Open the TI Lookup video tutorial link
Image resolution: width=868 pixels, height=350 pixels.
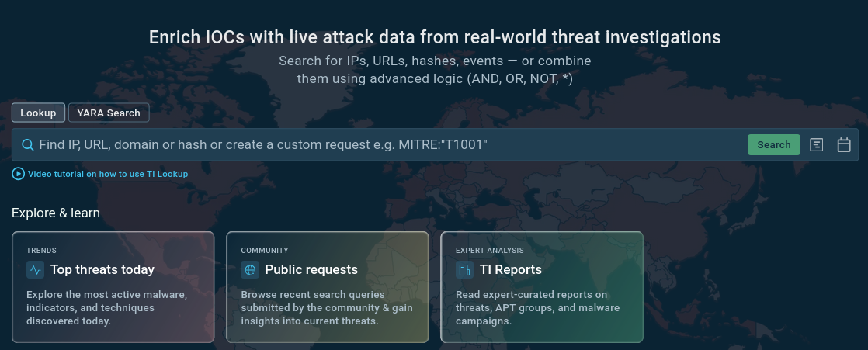[x=108, y=174]
